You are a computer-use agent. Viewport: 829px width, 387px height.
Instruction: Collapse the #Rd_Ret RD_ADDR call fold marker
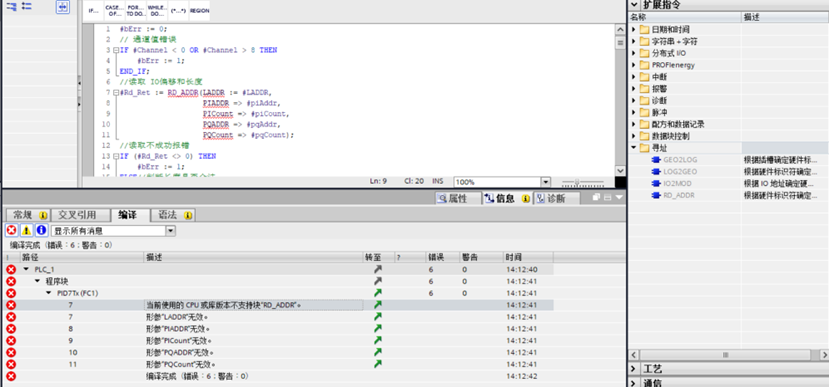click(116, 93)
